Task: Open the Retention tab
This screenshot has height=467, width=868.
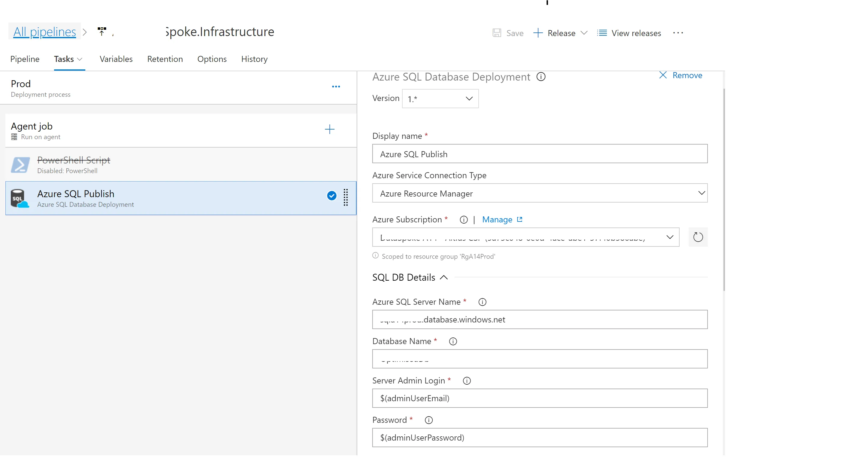Action: click(x=165, y=59)
